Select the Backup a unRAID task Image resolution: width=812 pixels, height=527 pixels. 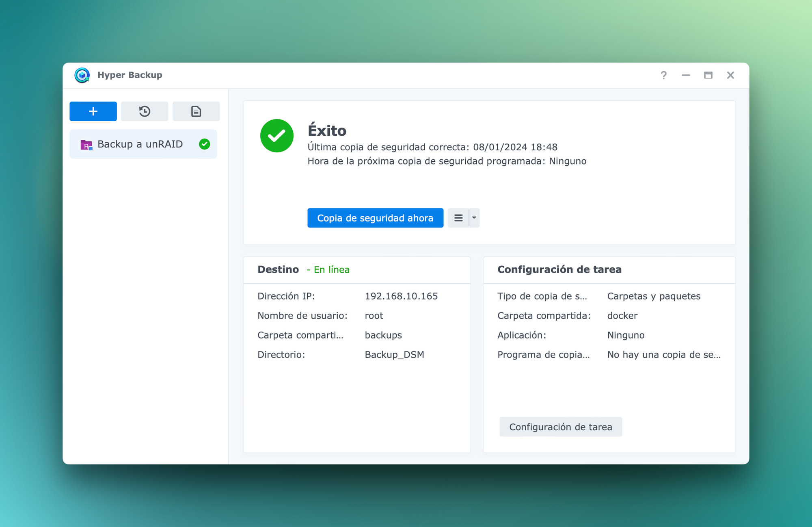pyautogui.click(x=143, y=144)
